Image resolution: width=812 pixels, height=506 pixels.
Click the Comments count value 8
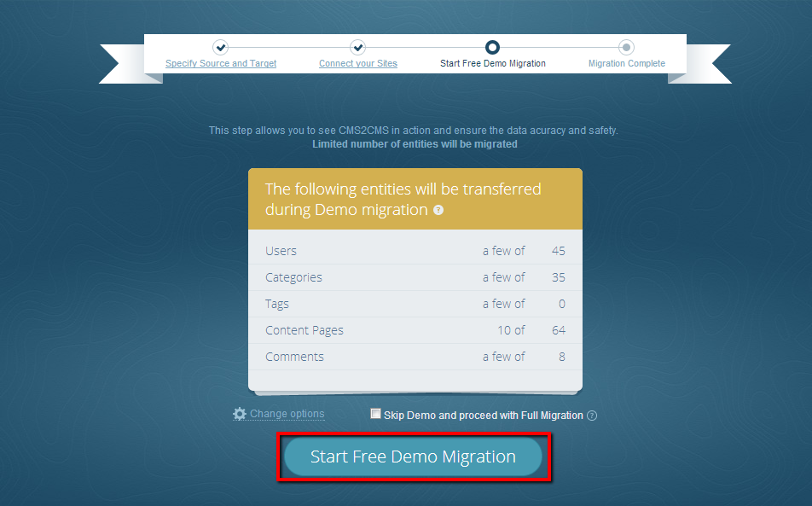[562, 357]
